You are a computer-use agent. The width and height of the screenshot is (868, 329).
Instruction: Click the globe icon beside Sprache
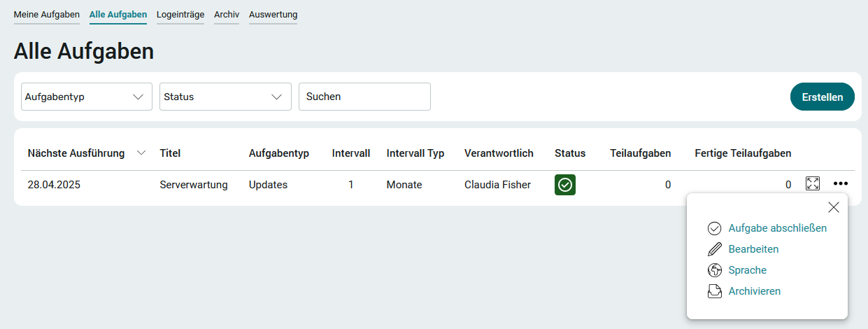[714, 270]
